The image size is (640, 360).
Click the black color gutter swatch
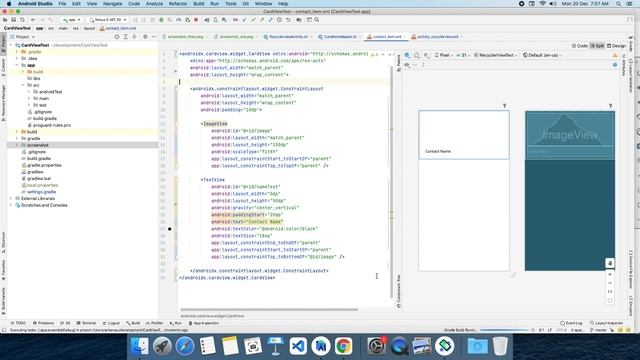coord(170,229)
